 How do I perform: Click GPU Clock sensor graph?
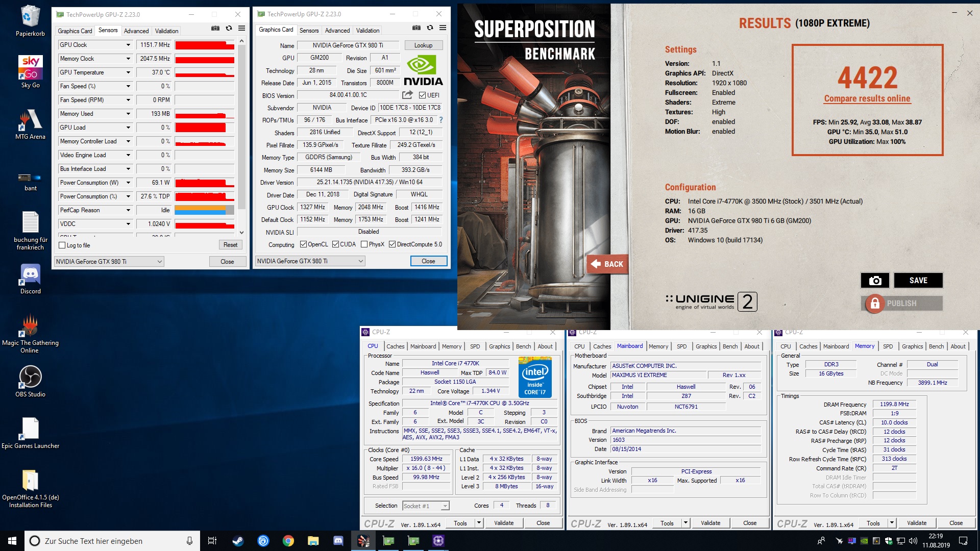(204, 45)
